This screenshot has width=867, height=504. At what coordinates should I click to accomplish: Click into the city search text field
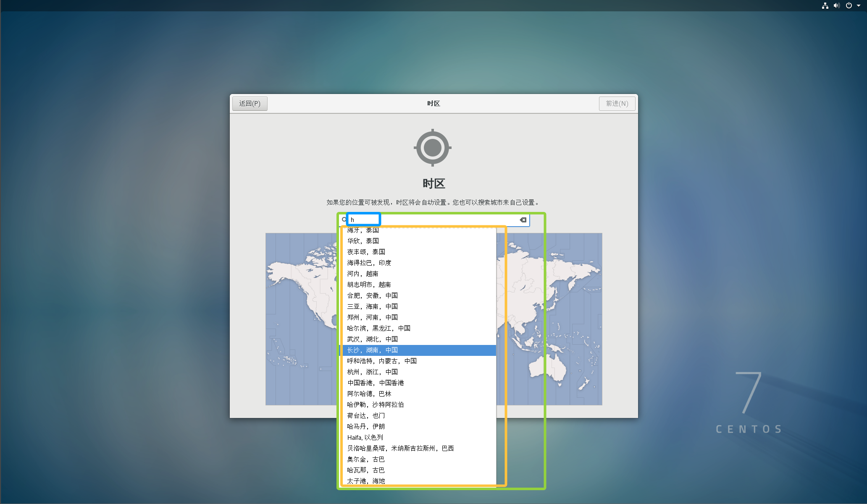(437, 220)
